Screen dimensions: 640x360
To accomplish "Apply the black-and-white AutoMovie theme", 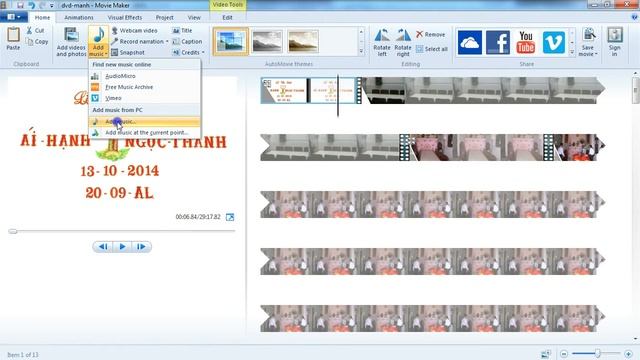I will (267, 42).
